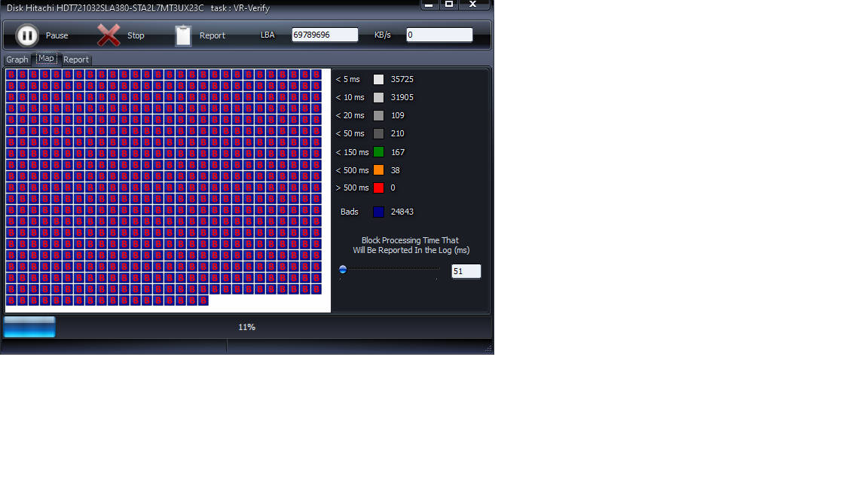Switch to the Graph tab
868x488 pixels.
[17, 59]
